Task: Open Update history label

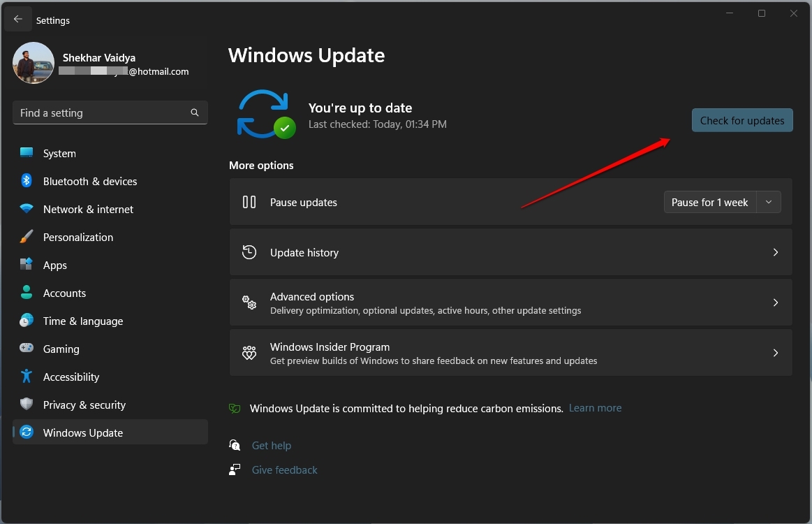Action: [304, 252]
